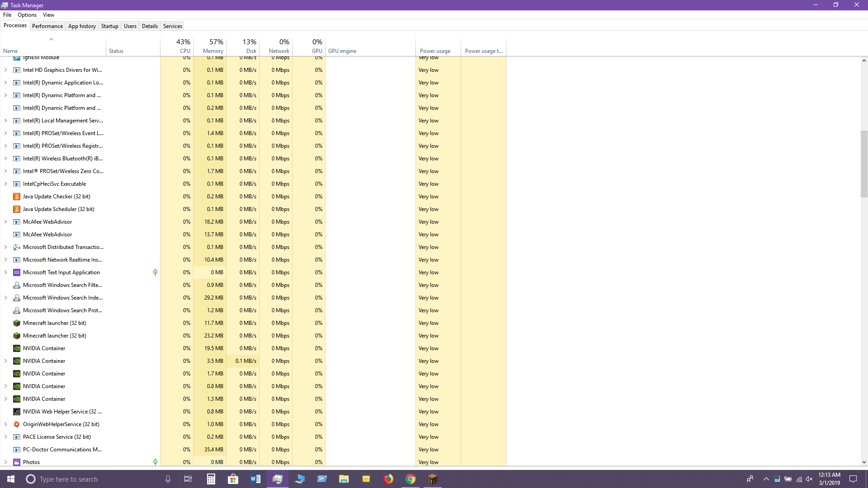Expand the IntelCpHeciSvc Executable process

pos(5,184)
